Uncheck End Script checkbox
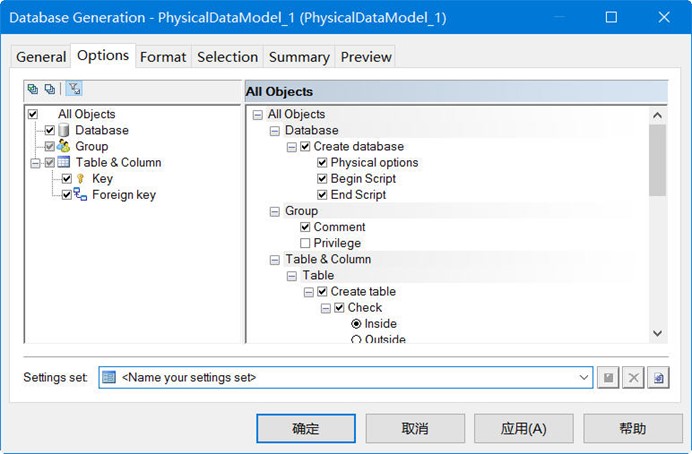This screenshot has width=692, height=454. [x=322, y=195]
